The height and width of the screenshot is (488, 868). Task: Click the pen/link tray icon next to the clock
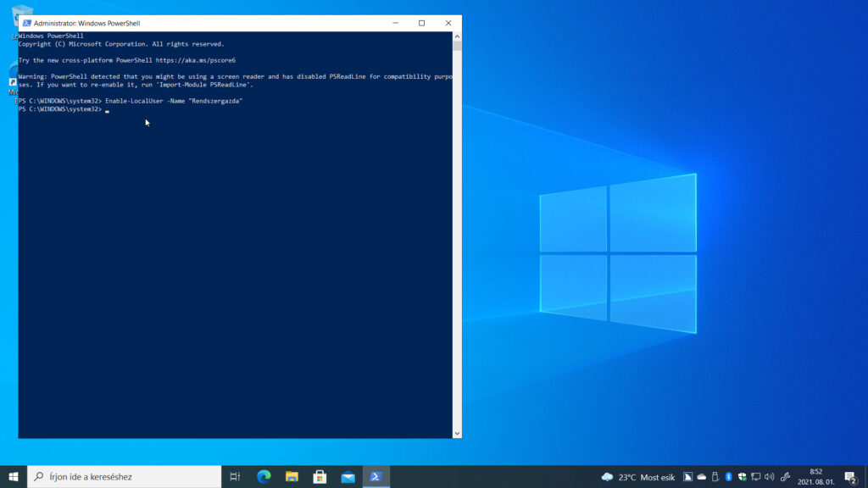[785, 477]
